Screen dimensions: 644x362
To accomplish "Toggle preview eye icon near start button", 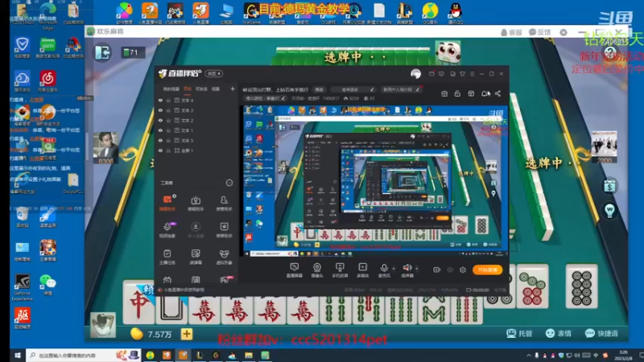I will click(x=450, y=269).
